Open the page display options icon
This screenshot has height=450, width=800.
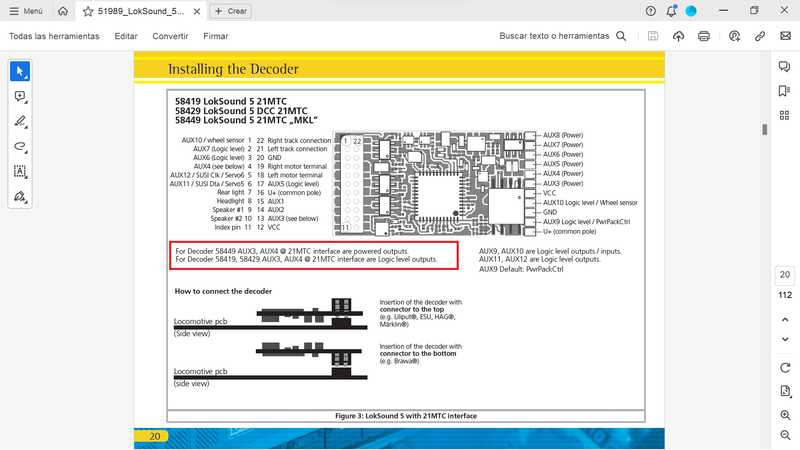tap(785, 391)
